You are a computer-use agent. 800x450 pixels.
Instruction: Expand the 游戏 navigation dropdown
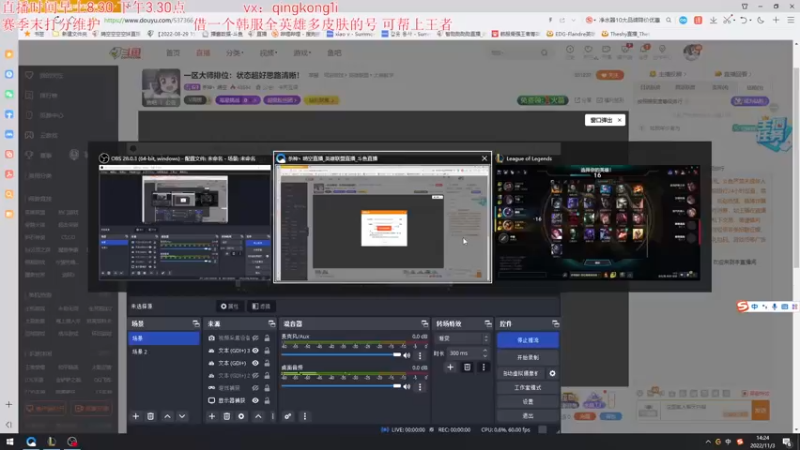[x=302, y=53]
